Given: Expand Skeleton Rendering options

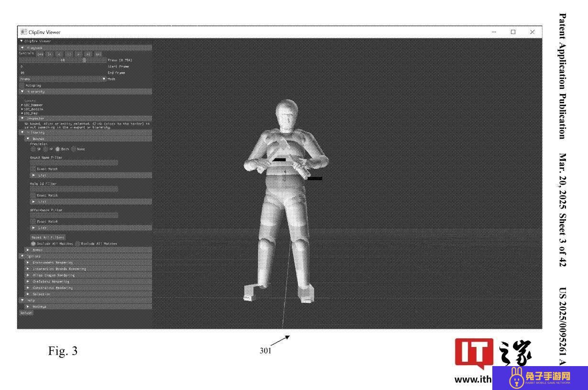Looking at the screenshot, I should 89,282.
